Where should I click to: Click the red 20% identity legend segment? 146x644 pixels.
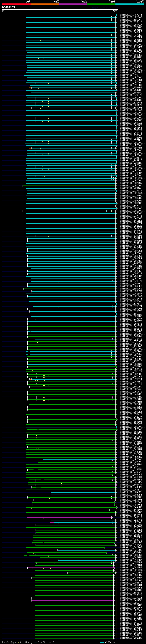click(x=16, y=4)
